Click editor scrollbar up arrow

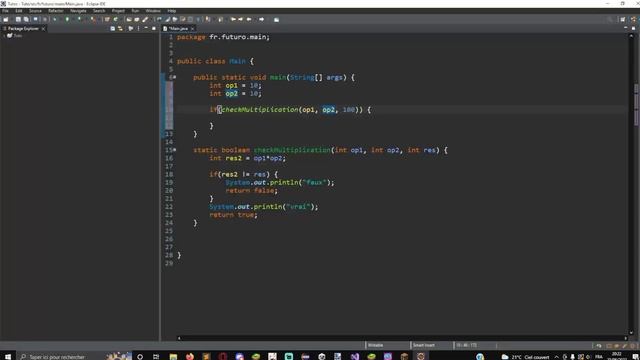tap(631, 36)
